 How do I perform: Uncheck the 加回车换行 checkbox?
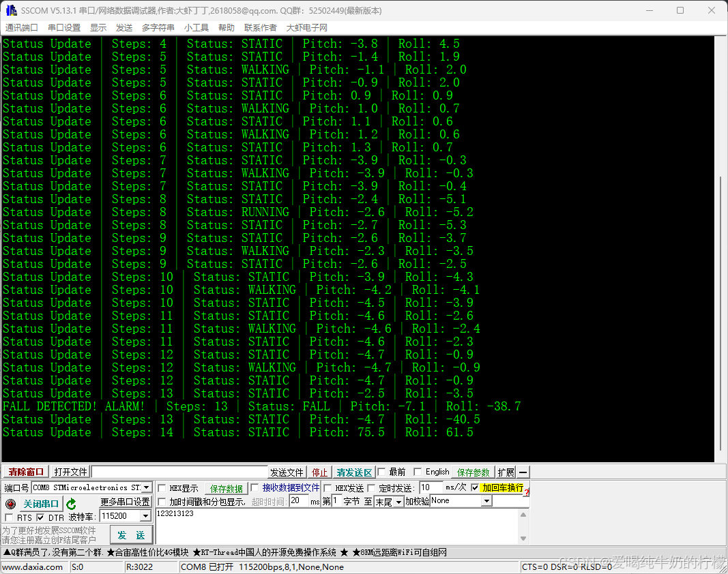click(x=474, y=487)
